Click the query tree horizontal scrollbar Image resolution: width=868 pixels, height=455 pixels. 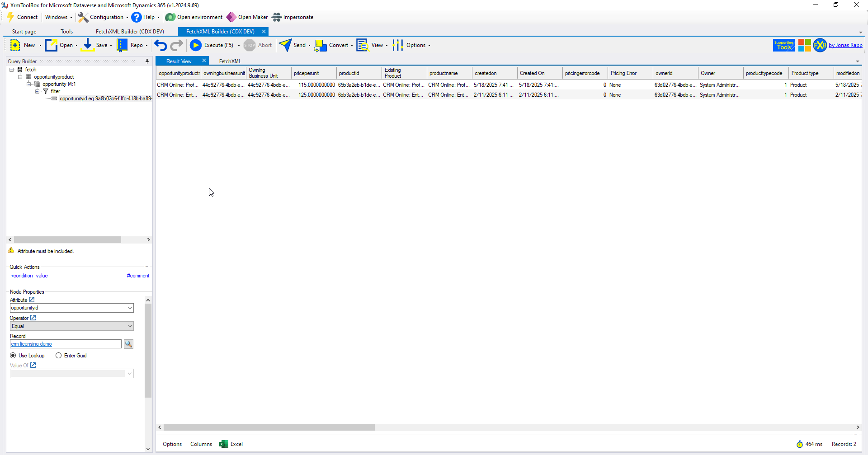(68, 240)
